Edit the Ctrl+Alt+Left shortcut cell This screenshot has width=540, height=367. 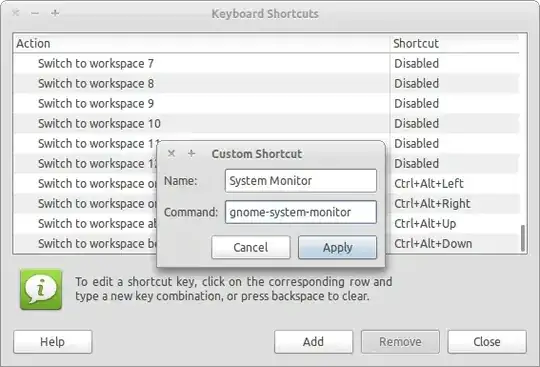point(455,184)
